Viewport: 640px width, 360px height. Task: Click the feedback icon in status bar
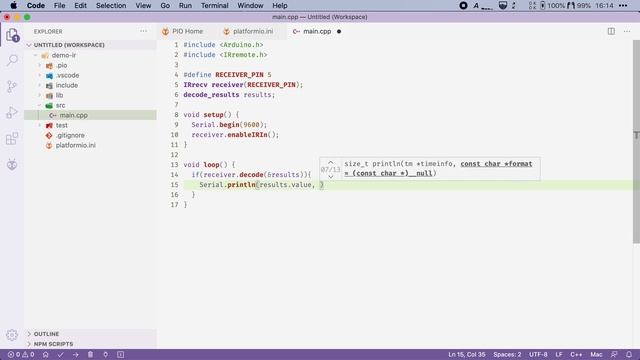click(x=614, y=355)
